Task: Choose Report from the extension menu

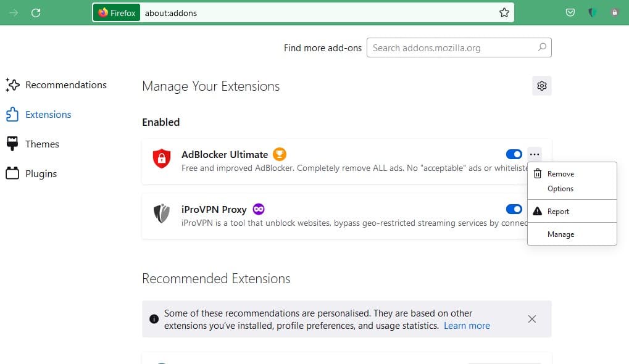Action: click(572, 211)
